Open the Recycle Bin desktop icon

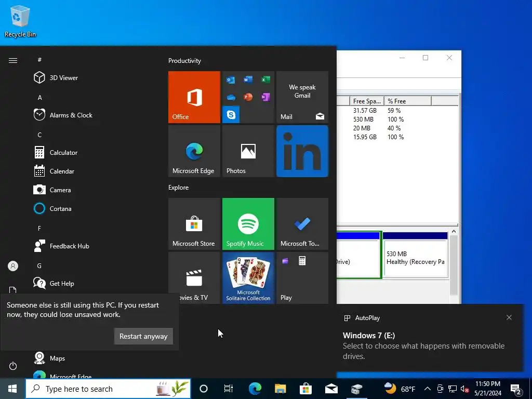tap(20, 21)
